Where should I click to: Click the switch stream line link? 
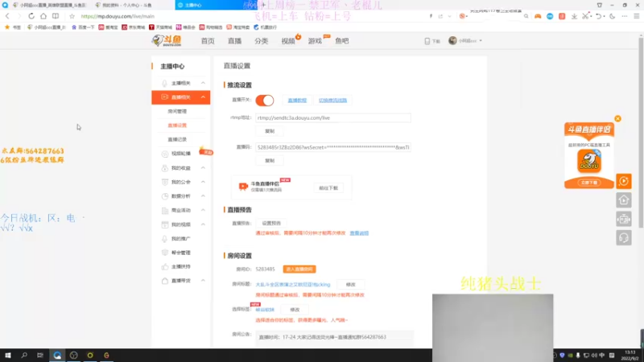click(332, 100)
